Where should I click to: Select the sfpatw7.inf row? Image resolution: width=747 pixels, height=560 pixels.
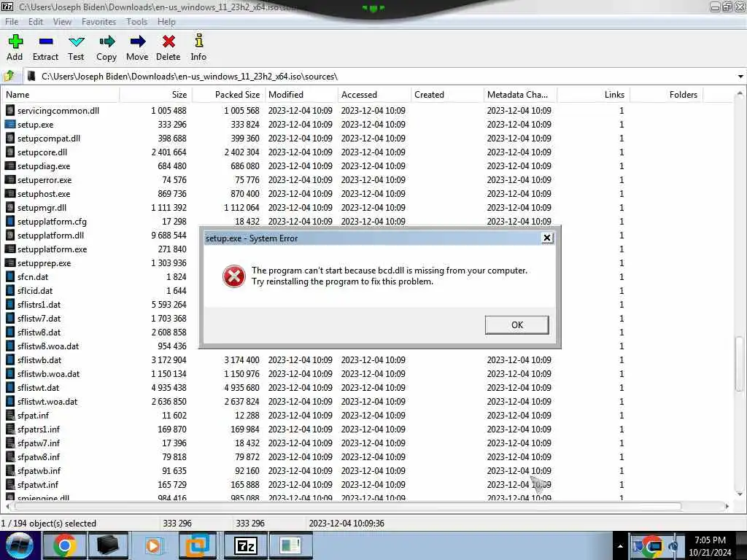point(367,443)
